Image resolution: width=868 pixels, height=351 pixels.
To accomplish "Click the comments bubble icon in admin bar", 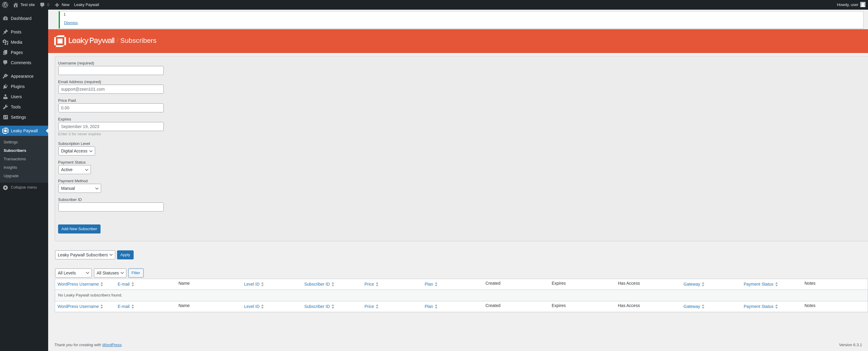I will [42, 5].
